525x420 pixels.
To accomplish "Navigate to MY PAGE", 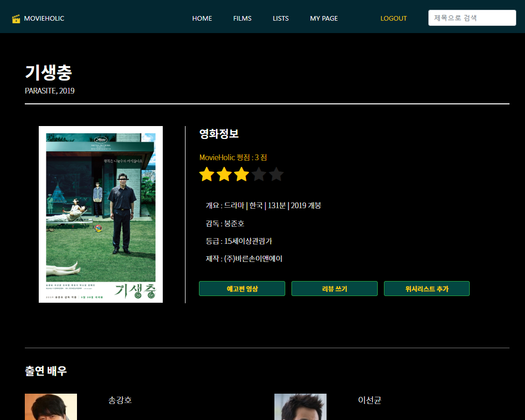I will [324, 19].
